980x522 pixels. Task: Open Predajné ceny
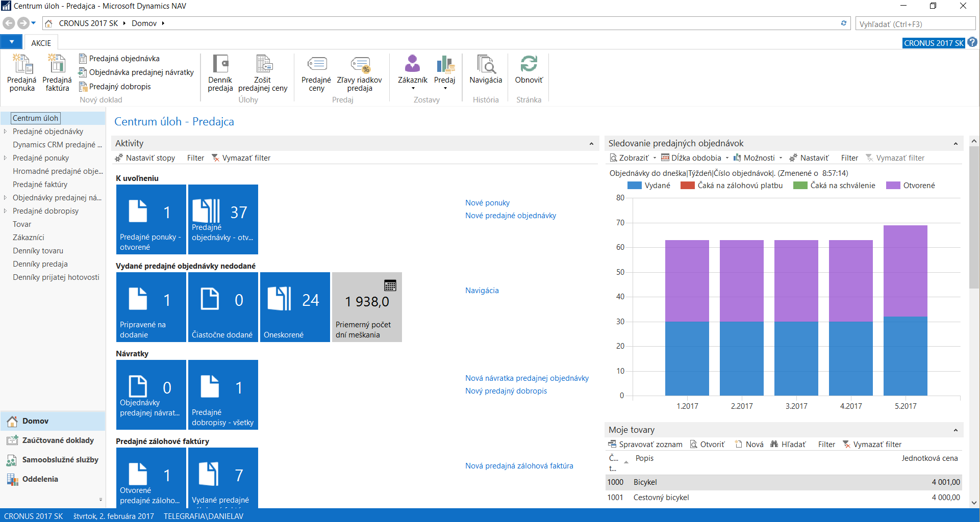click(x=316, y=73)
